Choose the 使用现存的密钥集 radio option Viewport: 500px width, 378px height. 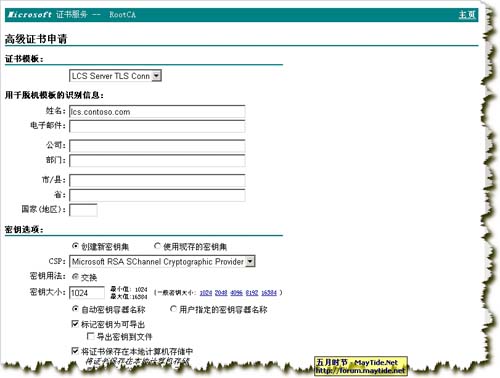pos(157,246)
